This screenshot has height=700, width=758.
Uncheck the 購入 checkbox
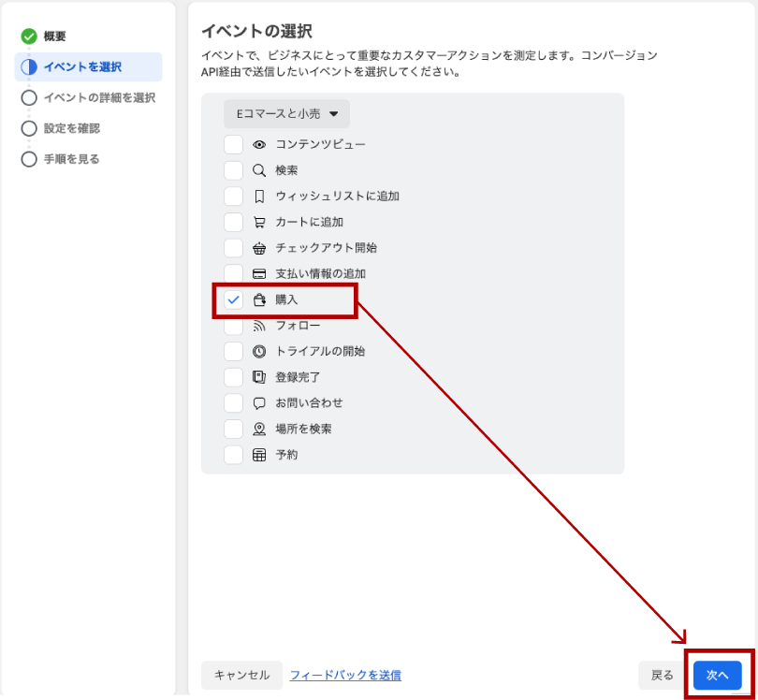click(x=235, y=299)
